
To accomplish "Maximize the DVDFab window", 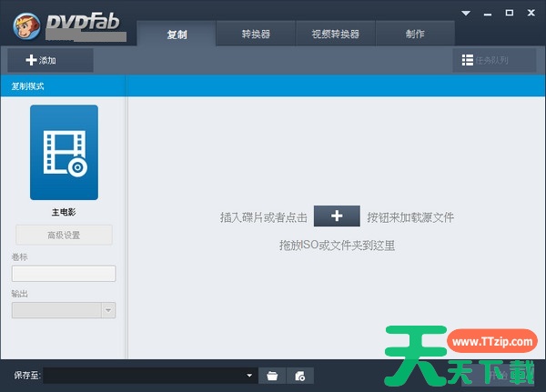I will (x=510, y=13).
